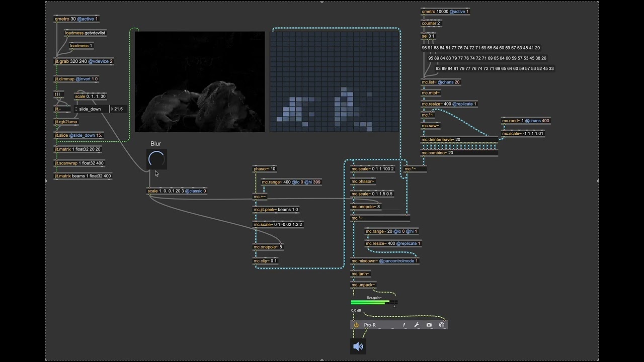Select the mc.scale~ 0 1 1 100 2 object
Image resolution: width=644 pixels, height=362 pixels.
[373, 169]
